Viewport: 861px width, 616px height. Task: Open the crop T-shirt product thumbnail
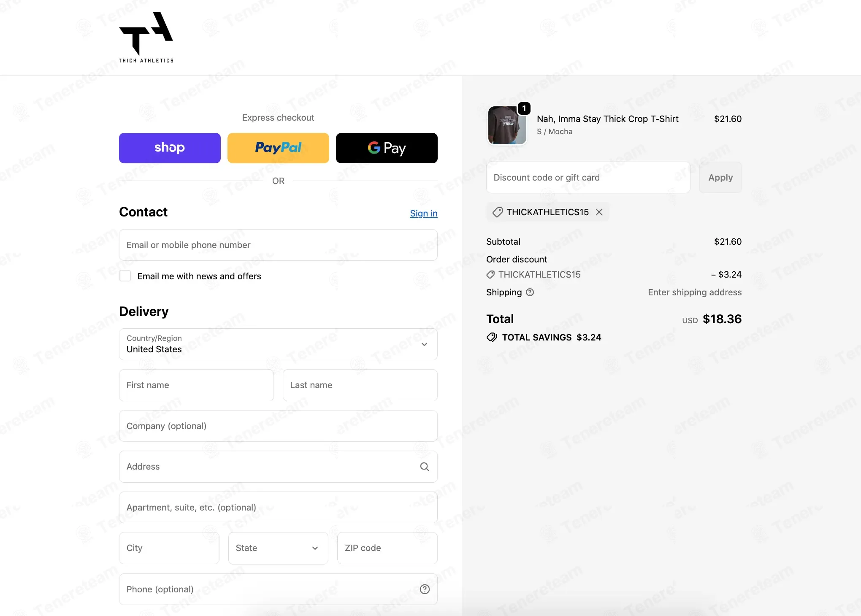pyautogui.click(x=507, y=125)
